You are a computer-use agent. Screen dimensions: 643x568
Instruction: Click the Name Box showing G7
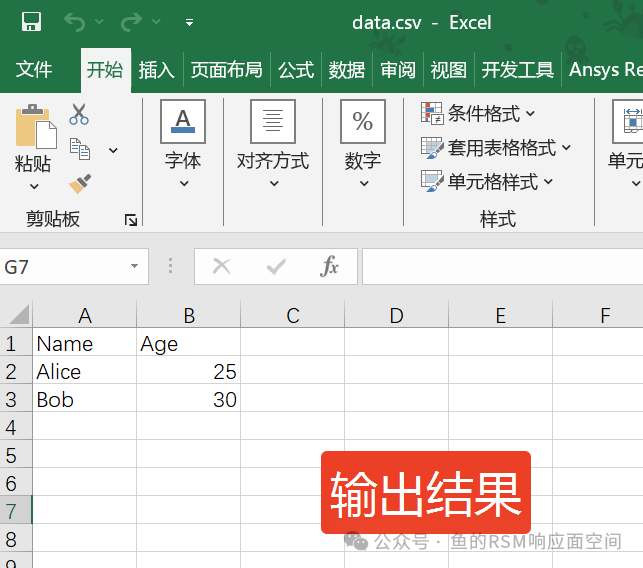[x=64, y=267]
